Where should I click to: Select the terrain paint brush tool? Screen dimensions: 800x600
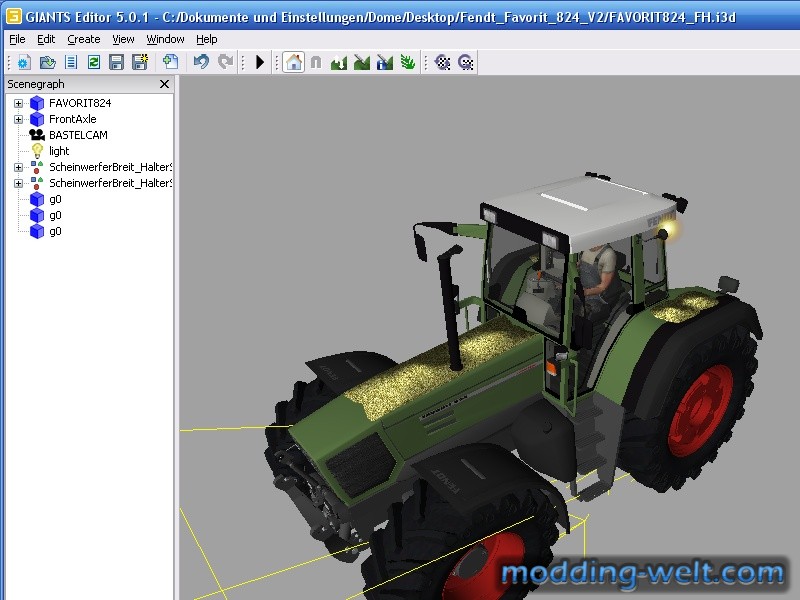click(362, 63)
